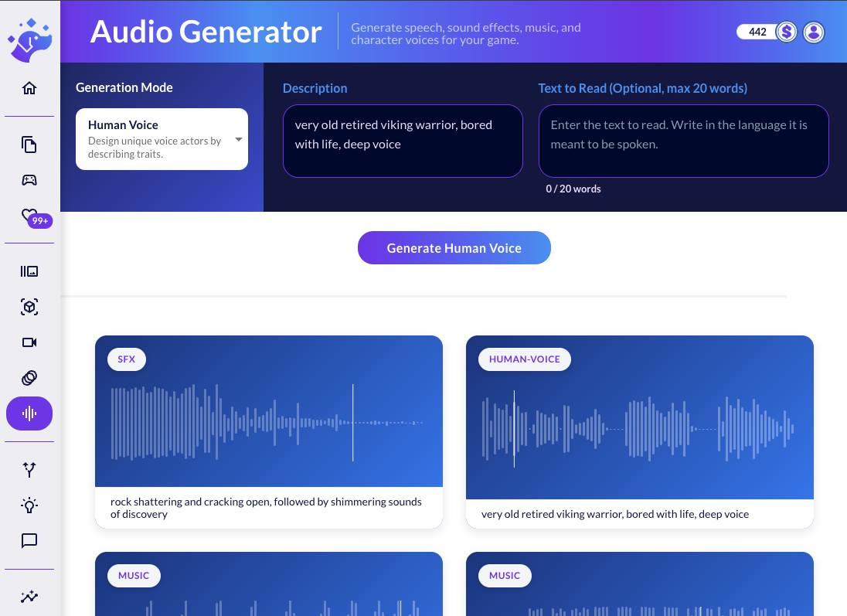847x616 pixels.
Task: Expand the Generation Mode dropdown
Action: click(x=240, y=139)
